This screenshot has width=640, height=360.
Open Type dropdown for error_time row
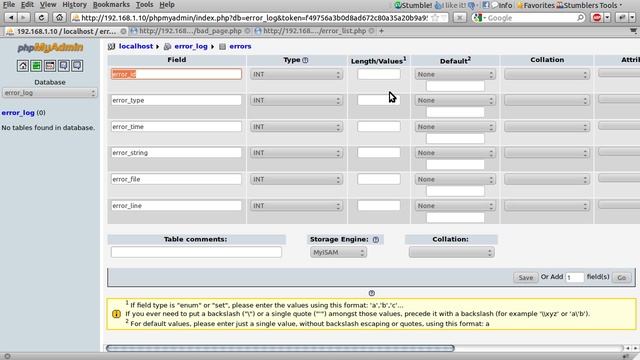(x=296, y=127)
